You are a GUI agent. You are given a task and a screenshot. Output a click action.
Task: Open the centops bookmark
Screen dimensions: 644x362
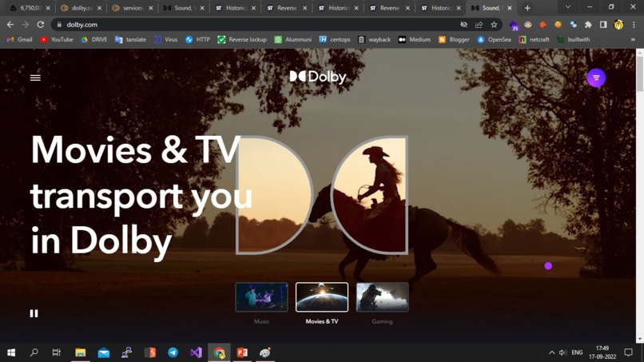[x=335, y=39]
